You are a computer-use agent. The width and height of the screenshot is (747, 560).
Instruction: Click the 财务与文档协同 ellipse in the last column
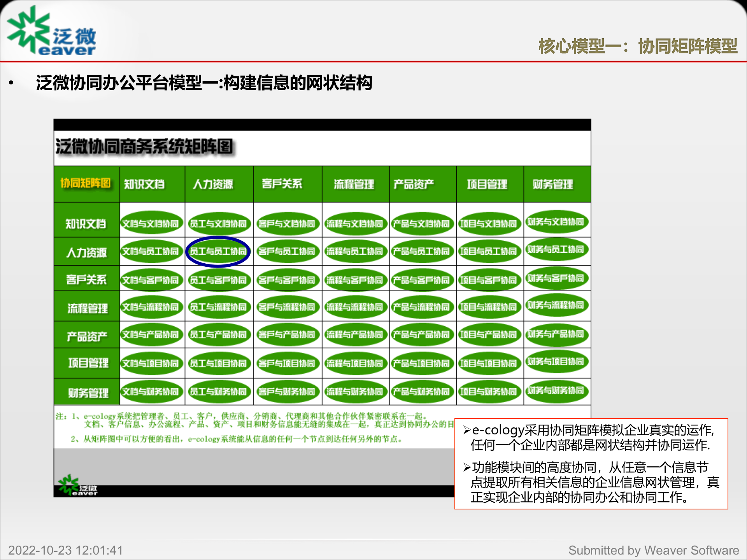(x=557, y=222)
